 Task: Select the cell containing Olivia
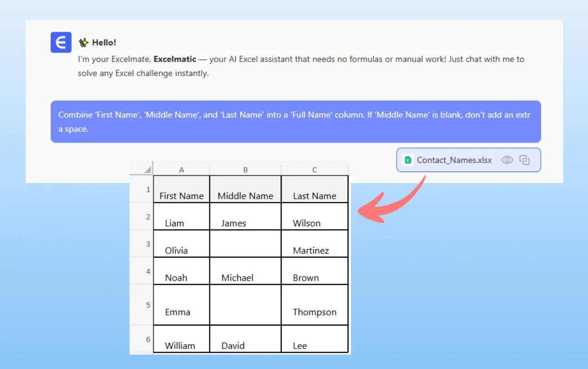pos(181,244)
